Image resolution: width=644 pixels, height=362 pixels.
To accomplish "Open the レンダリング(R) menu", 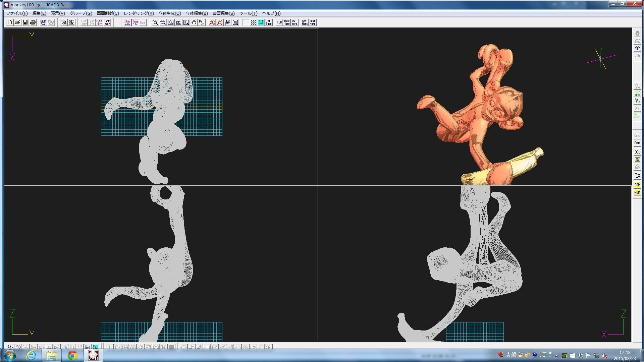I will pyautogui.click(x=139, y=13).
